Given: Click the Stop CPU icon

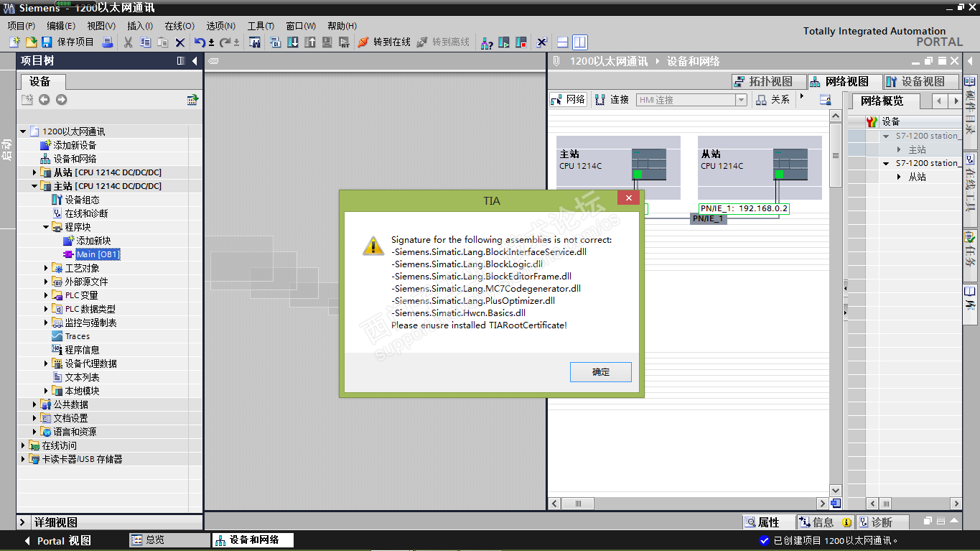Looking at the screenshot, I should pos(521,42).
